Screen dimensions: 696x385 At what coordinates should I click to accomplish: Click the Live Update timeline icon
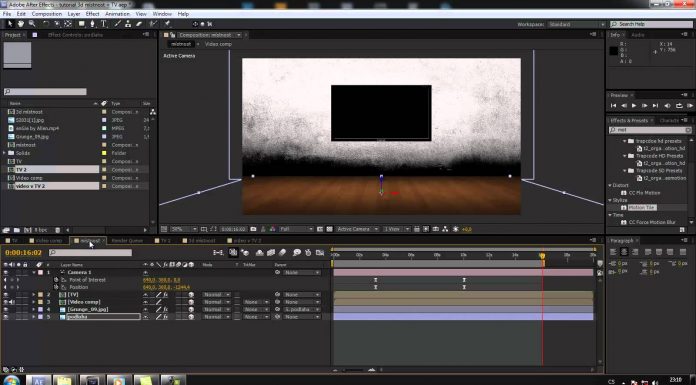pyautogui.click(x=233, y=253)
